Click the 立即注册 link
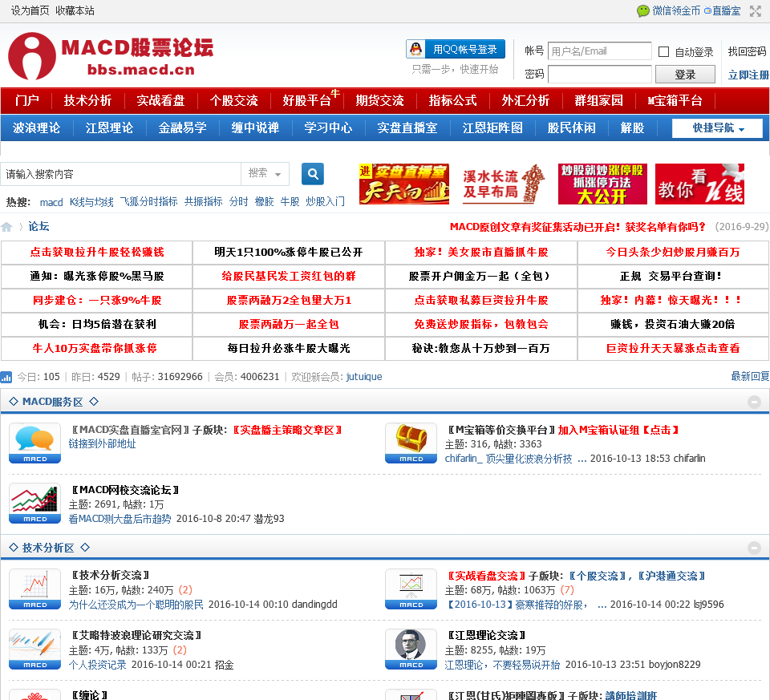770x700 pixels. 748,75
